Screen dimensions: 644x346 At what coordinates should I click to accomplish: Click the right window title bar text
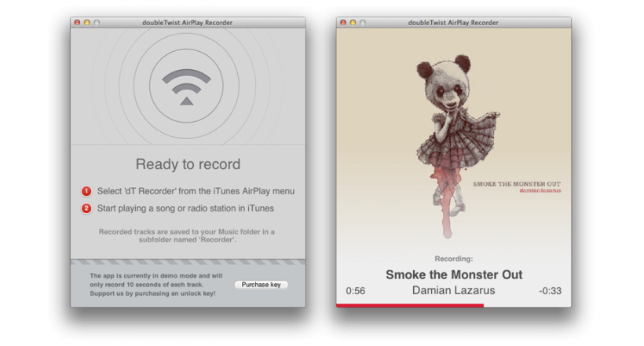point(453,23)
